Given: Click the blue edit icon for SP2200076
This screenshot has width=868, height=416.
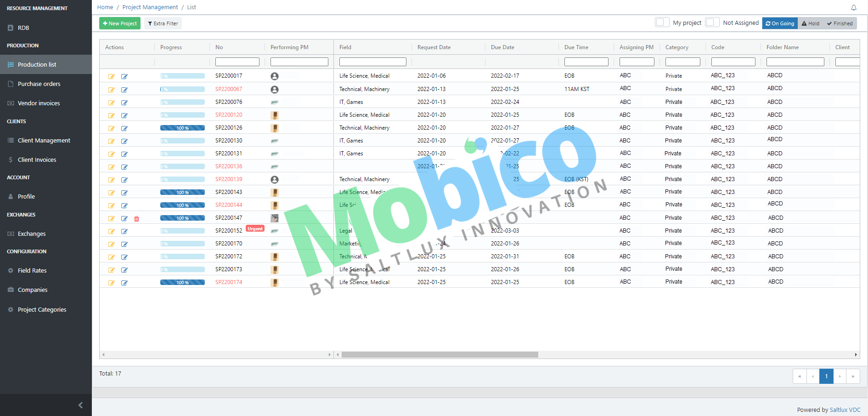Looking at the screenshot, I should [x=124, y=103].
